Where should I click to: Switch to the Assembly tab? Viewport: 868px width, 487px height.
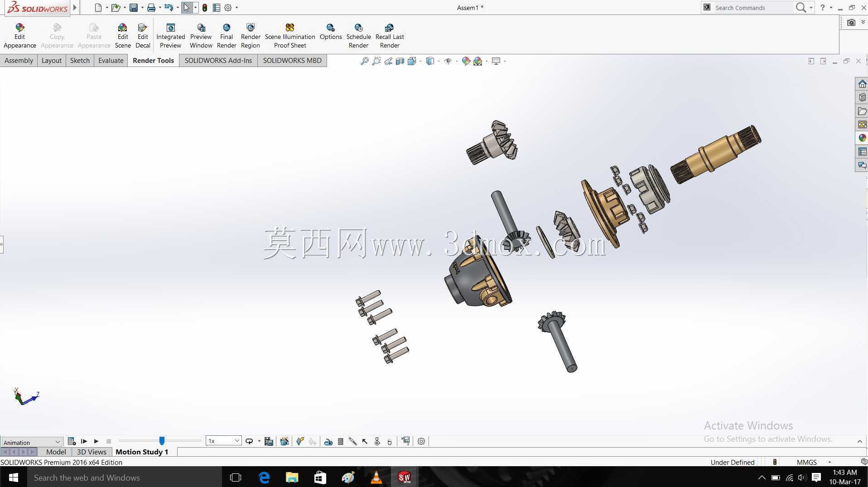coord(19,61)
